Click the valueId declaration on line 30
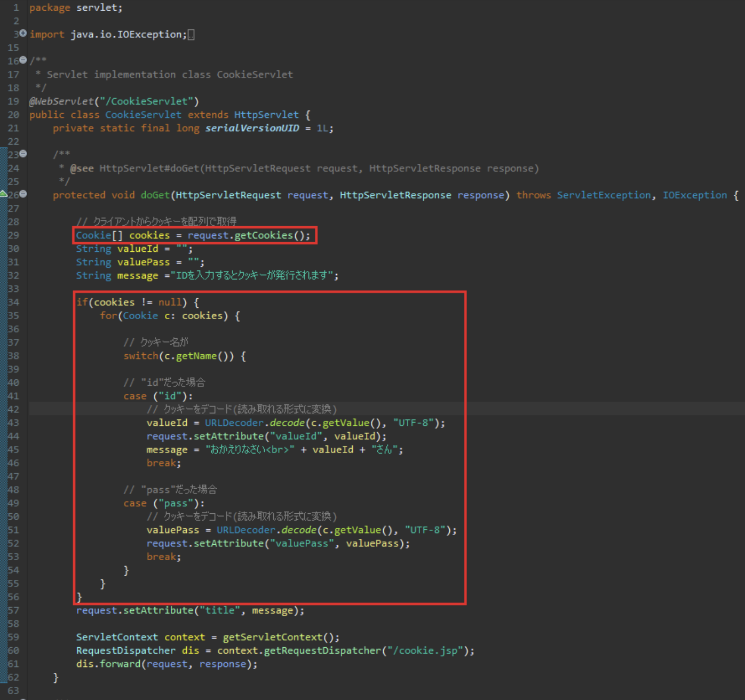 pyautogui.click(x=138, y=249)
